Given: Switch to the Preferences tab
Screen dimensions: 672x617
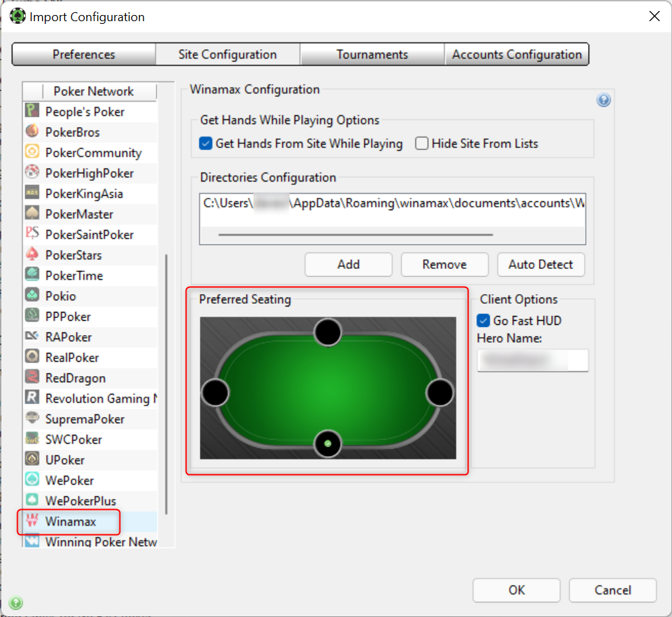Looking at the screenshot, I should tap(83, 55).
